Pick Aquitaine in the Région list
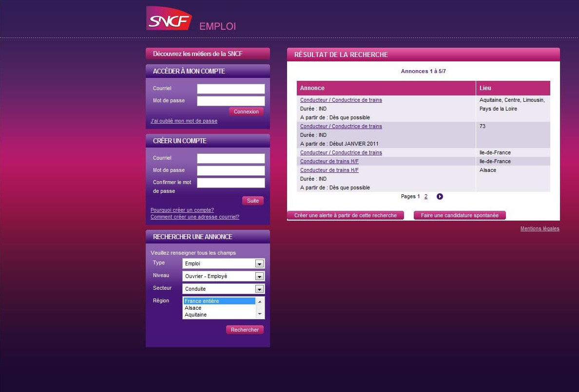The height and width of the screenshot is (392, 579). coord(219,315)
